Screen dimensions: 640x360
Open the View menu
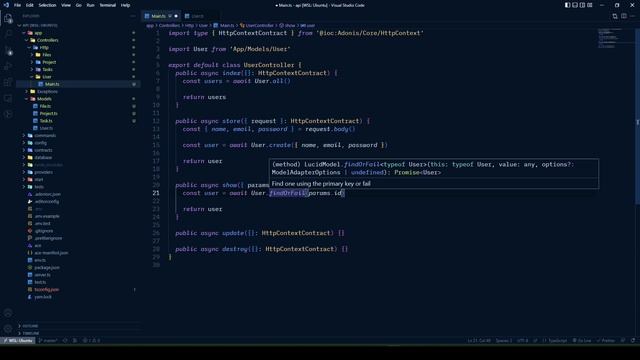[66, 5]
